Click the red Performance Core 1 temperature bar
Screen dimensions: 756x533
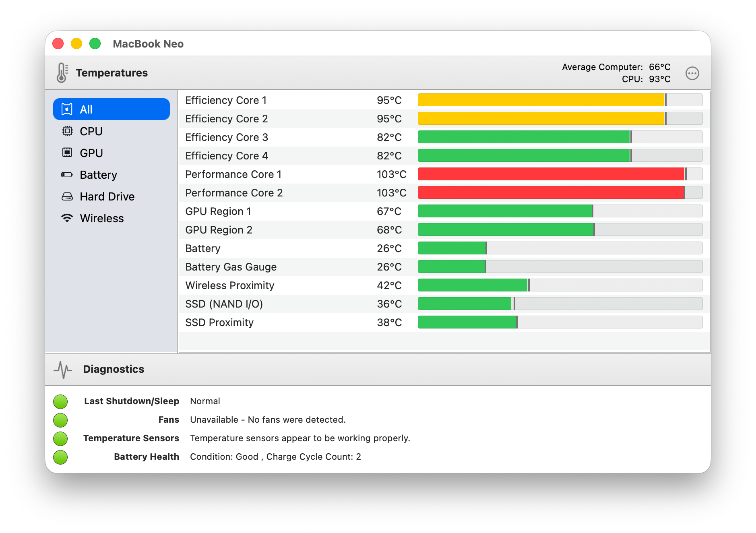coord(550,174)
